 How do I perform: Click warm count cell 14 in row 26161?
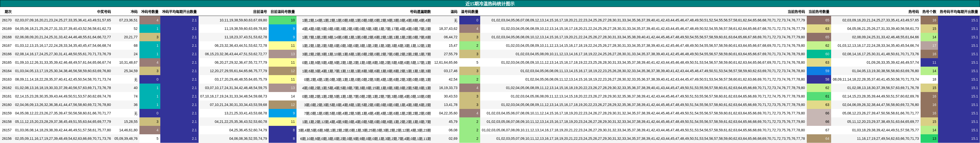283,96
